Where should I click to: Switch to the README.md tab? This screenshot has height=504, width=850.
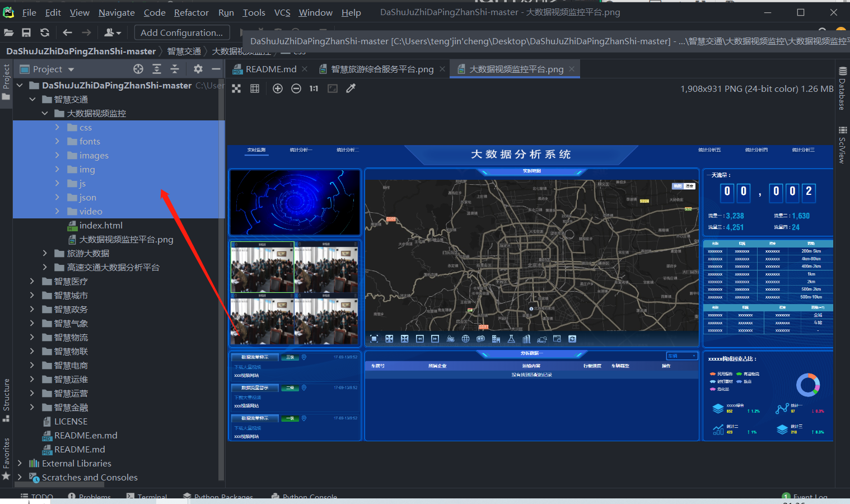click(x=270, y=69)
